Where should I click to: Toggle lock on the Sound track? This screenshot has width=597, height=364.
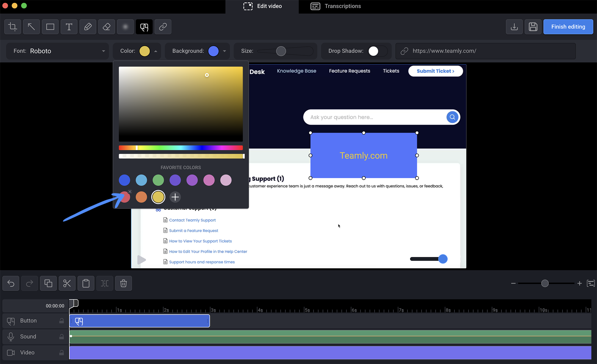click(61, 337)
